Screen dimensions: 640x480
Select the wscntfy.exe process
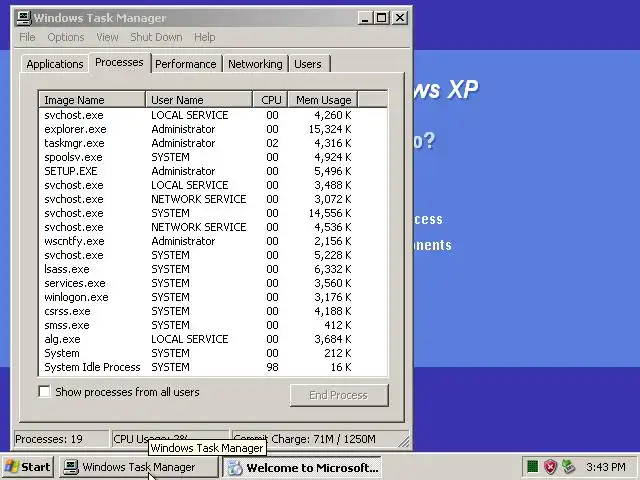tap(213, 241)
